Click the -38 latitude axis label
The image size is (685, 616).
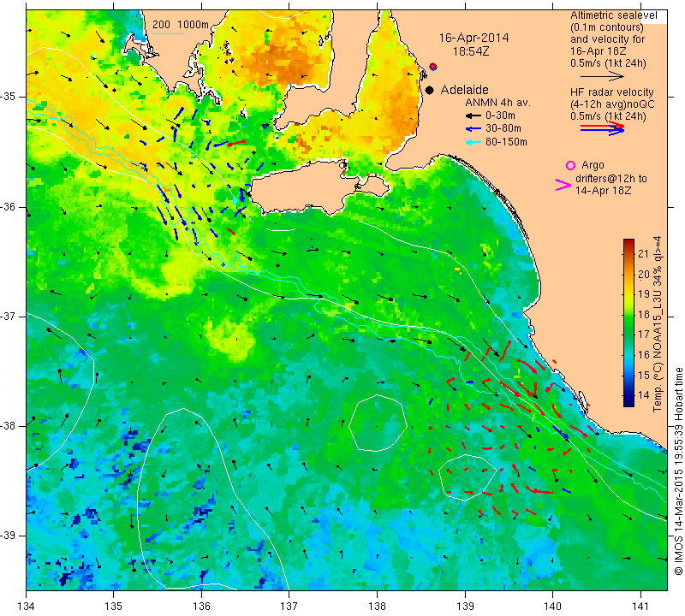click(x=9, y=426)
